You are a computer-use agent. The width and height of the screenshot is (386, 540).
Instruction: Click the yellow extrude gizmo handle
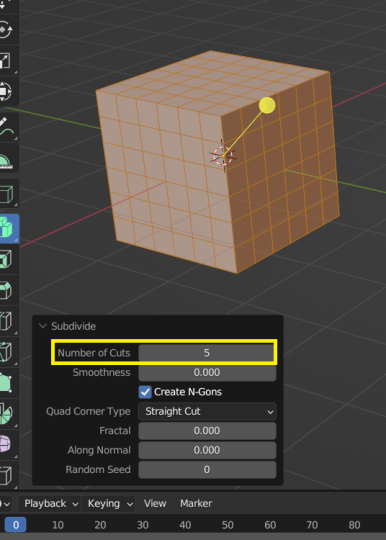pyautogui.click(x=267, y=105)
